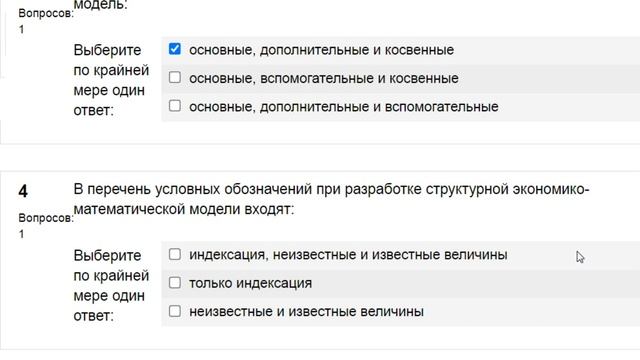Click the answer text 'неизвестные и известные величины'
This screenshot has height=360, width=640.
coord(306,312)
